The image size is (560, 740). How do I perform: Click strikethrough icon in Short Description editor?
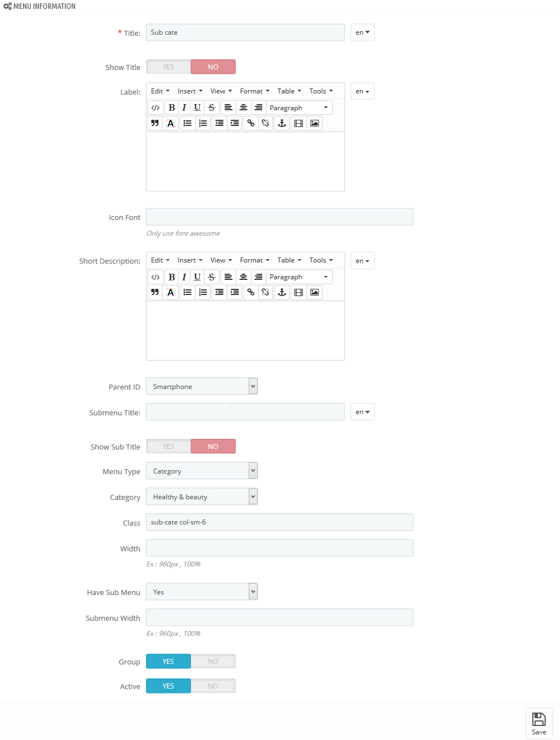coord(212,277)
